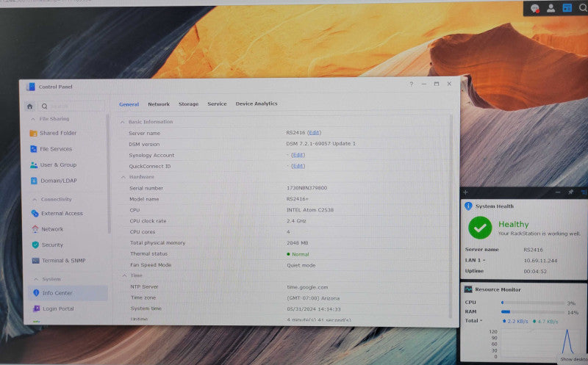Open DSM notifications chat icon
The image size is (588, 365).
pyautogui.click(x=535, y=8)
